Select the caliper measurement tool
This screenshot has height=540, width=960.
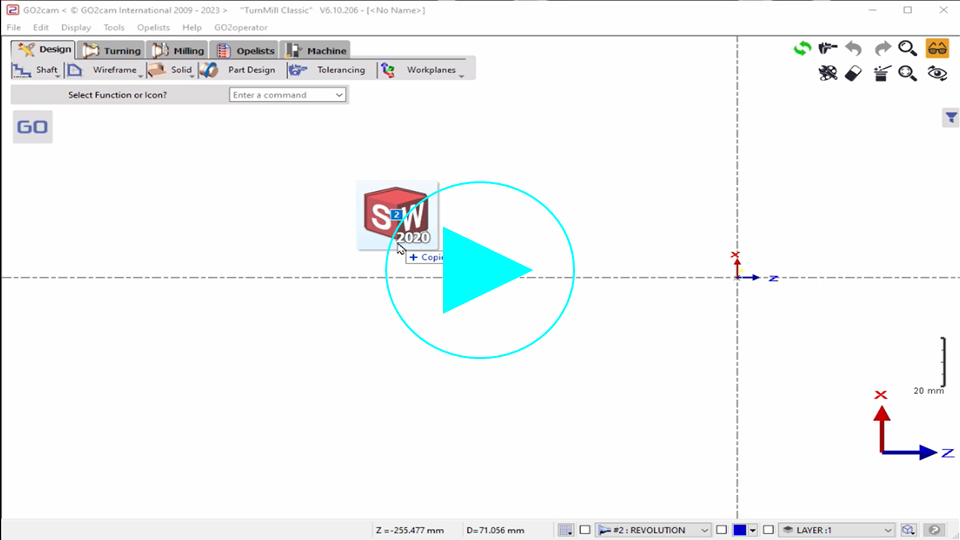(x=828, y=48)
